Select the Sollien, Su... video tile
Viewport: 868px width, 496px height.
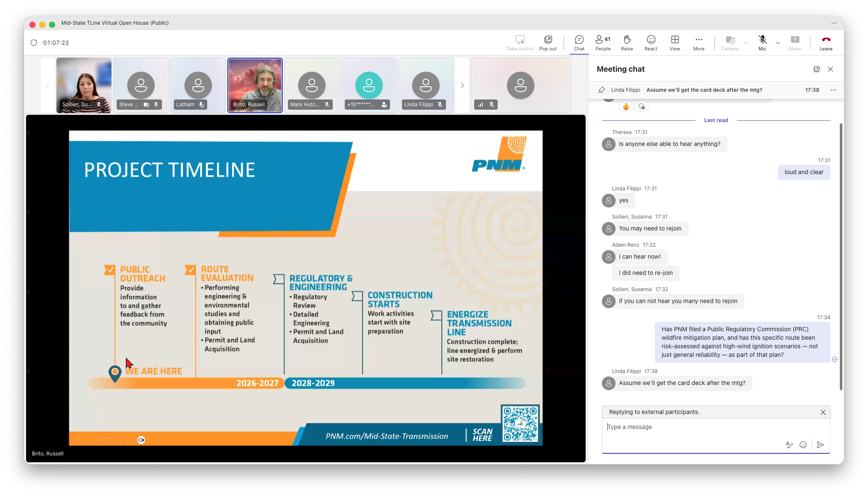point(84,85)
